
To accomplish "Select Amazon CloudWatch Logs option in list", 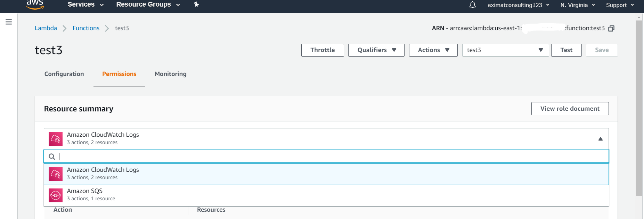I will point(326,174).
